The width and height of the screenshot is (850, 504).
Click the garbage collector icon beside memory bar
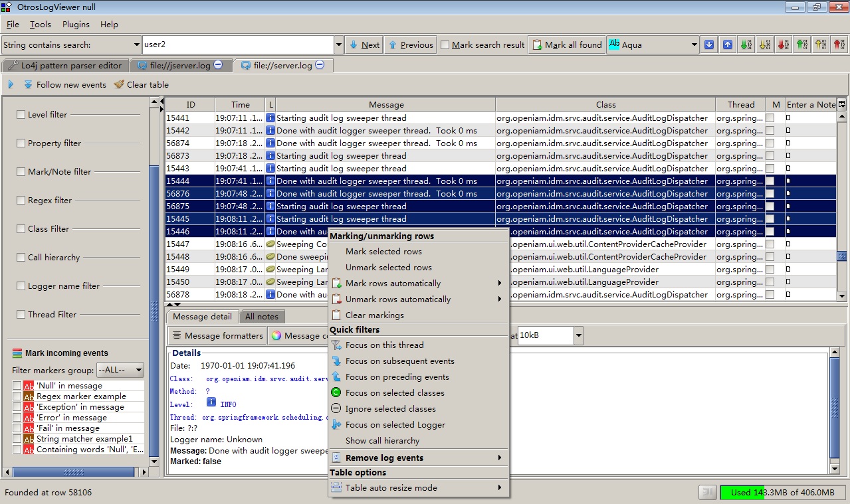708,492
